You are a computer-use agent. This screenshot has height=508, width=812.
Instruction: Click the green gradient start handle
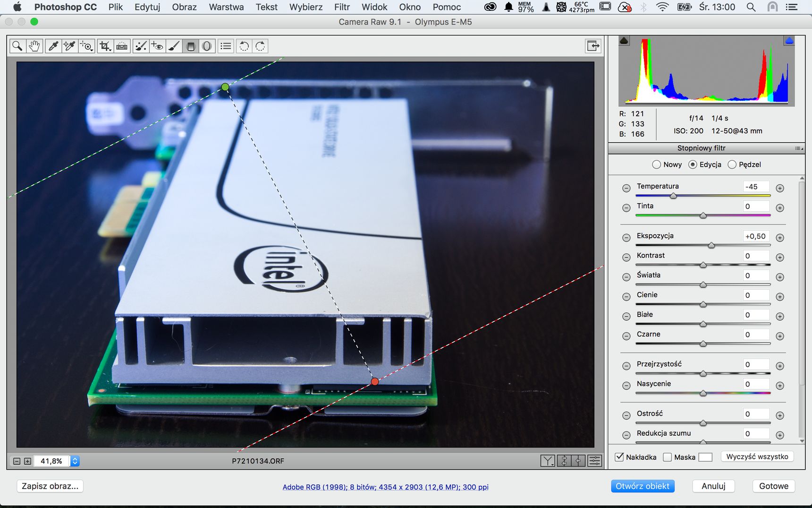225,87
